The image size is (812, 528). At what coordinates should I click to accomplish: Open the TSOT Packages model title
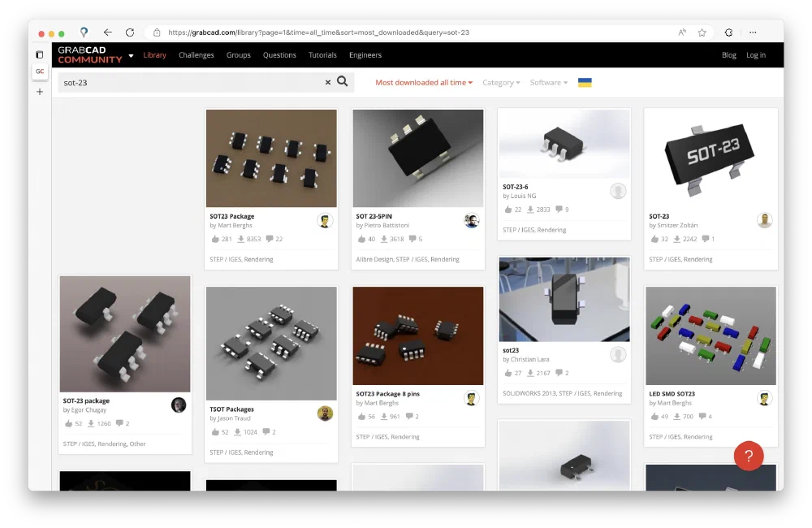click(x=232, y=409)
